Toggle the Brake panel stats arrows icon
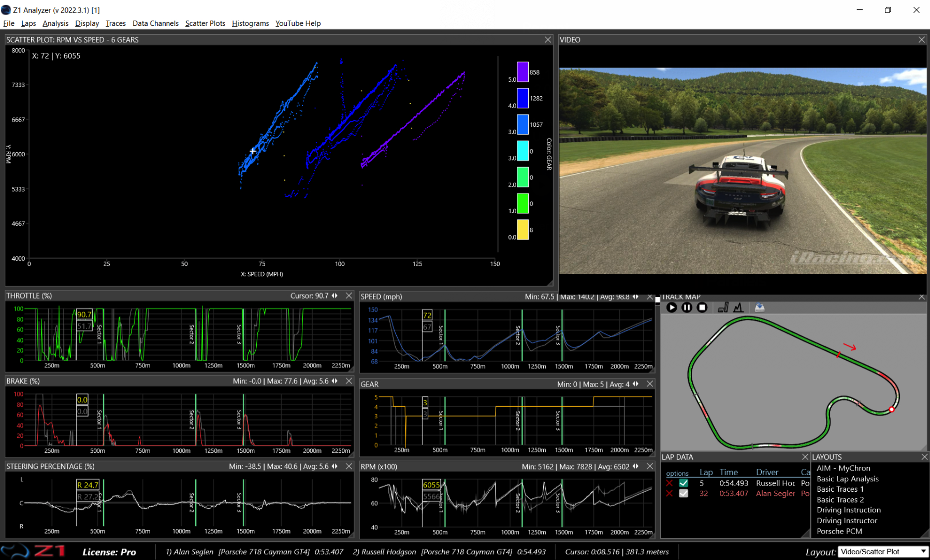 [335, 381]
